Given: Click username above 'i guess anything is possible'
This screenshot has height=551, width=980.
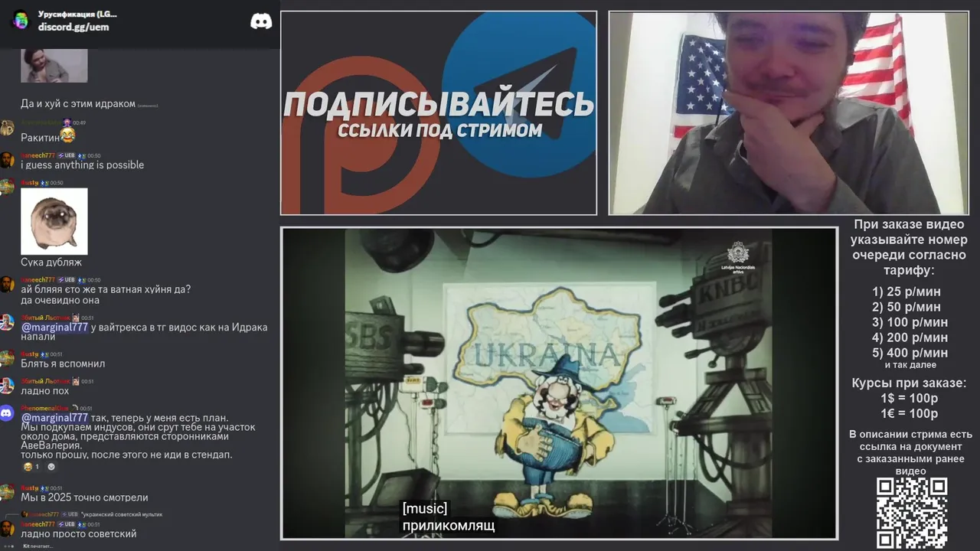Looking at the screenshot, I should (38, 155).
